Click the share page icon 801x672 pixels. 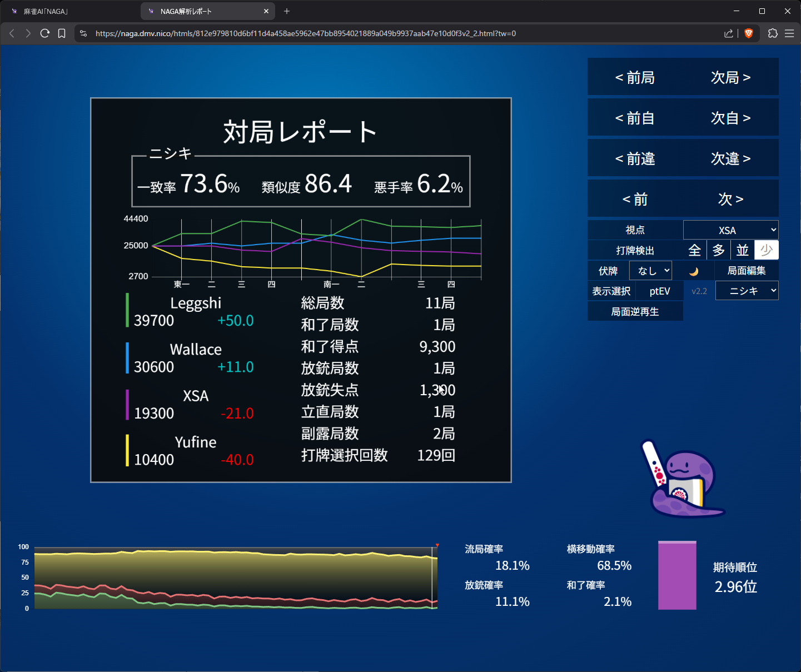click(x=728, y=33)
